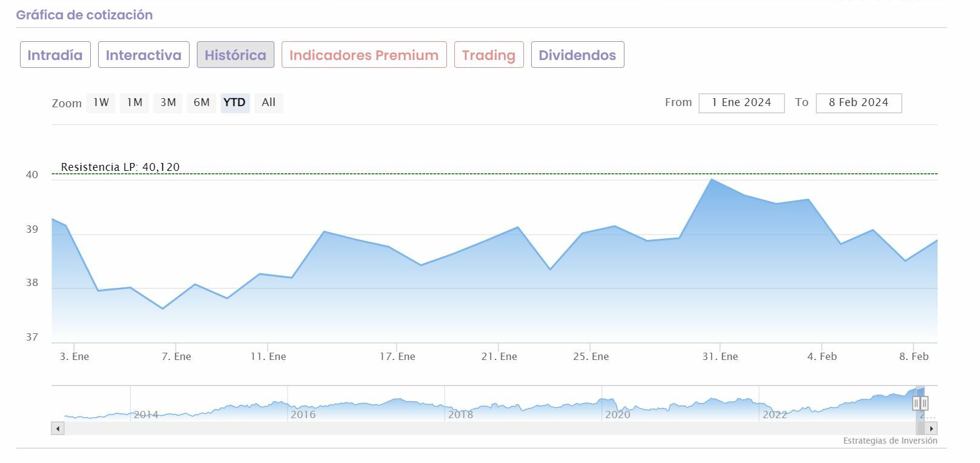Switch to the Trading tab
980x463 pixels.
pyautogui.click(x=488, y=55)
